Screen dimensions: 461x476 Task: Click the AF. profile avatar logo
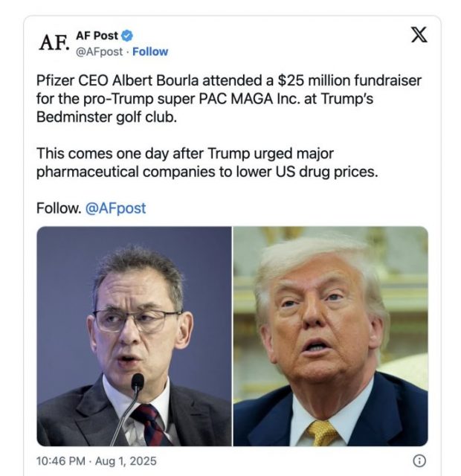click(53, 42)
